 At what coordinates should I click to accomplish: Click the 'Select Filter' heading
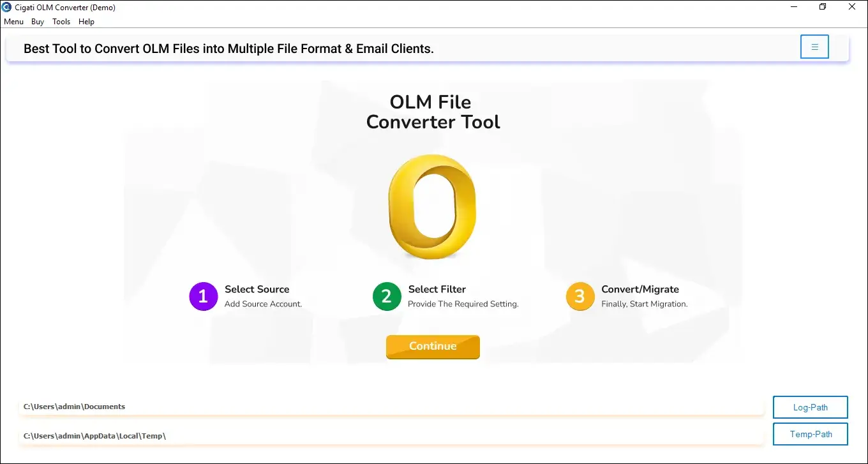click(437, 289)
